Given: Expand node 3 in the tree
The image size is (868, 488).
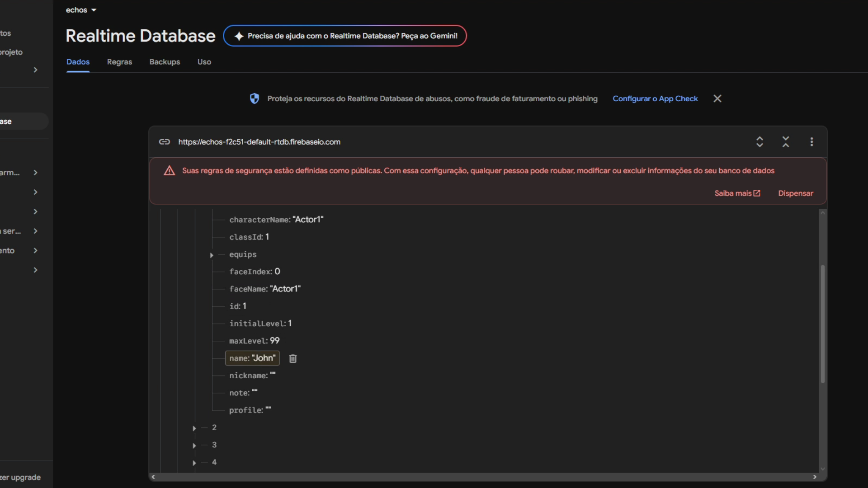Looking at the screenshot, I should (x=194, y=446).
